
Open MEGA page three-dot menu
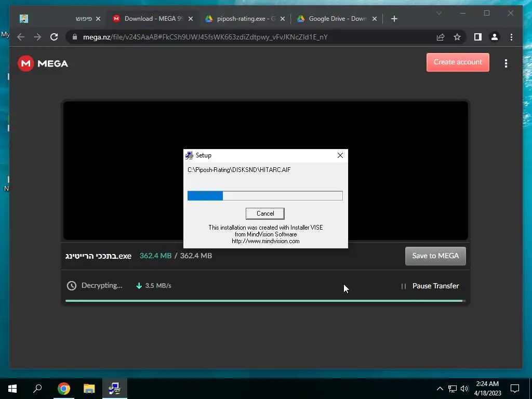click(x=506, y=63)
